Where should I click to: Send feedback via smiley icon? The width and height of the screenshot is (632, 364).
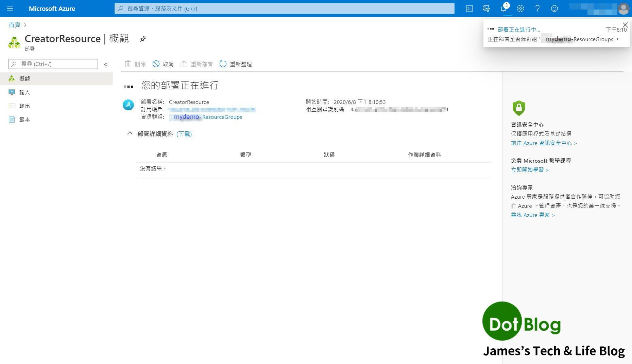pyautogui.click(x=554, y=8)
